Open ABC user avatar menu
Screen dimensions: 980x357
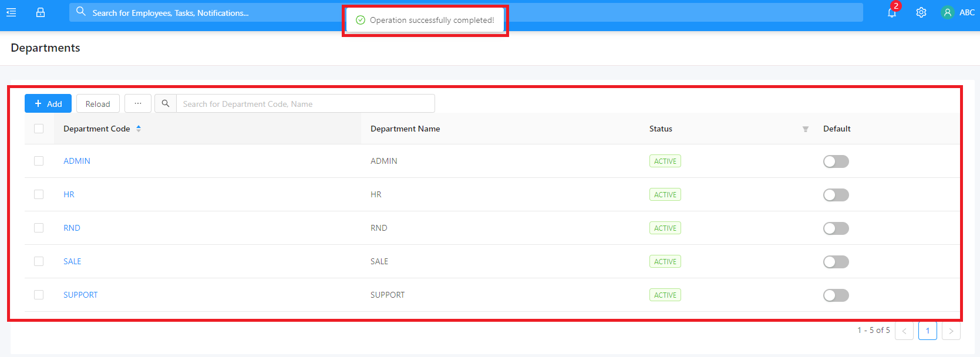tap(958, 12)
